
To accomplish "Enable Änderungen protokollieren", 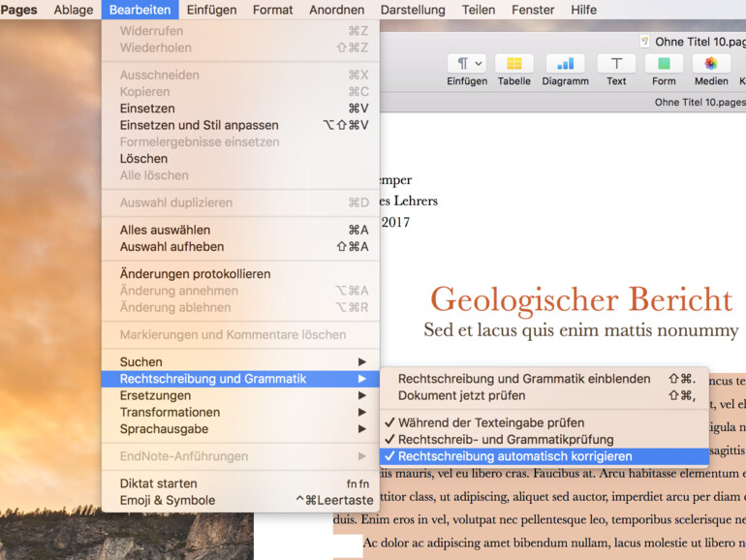I will 240,273.
